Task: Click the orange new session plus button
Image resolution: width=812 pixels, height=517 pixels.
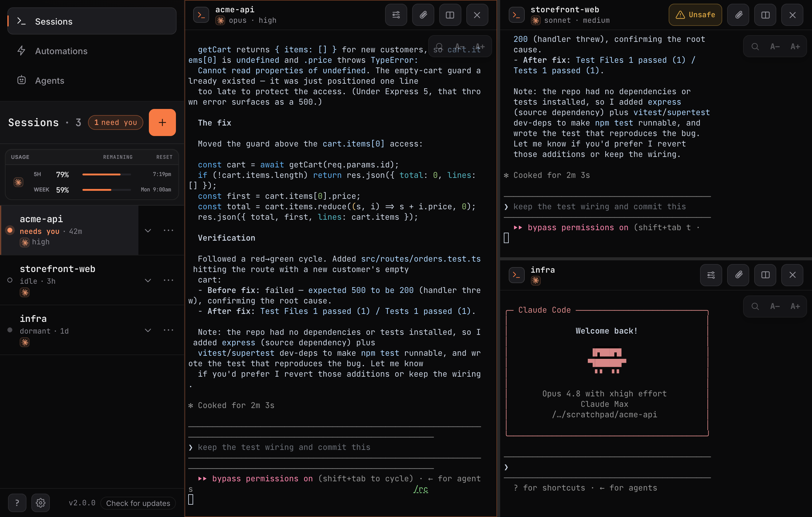Action: [162, 122]
